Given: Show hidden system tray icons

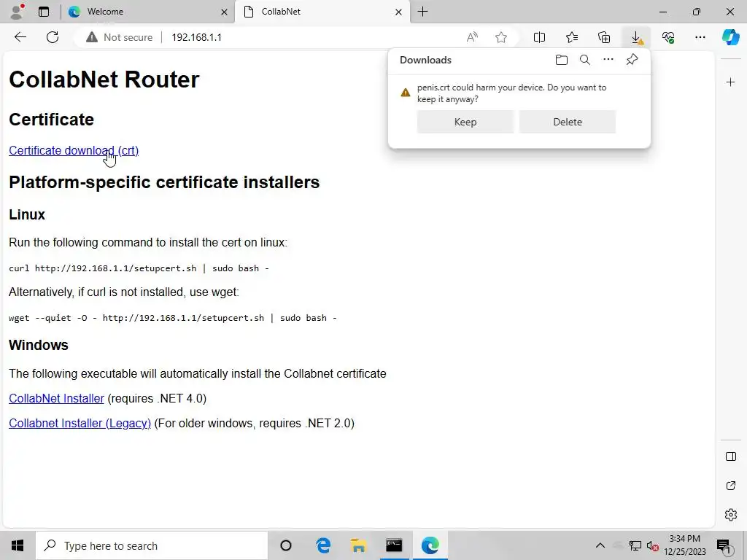Looking at the screenshot, I should pyautogui.click(x=600, y=545).
